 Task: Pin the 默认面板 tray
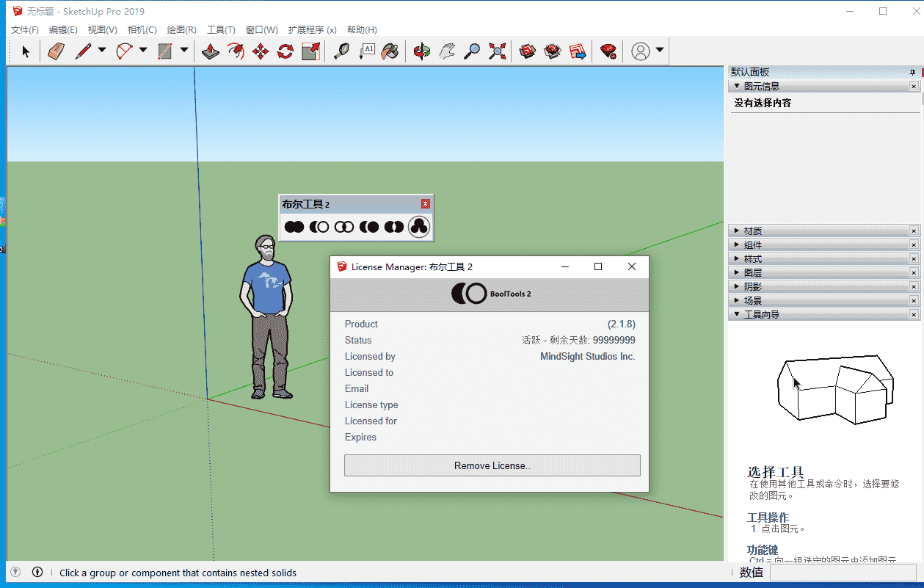coord(912,72)
